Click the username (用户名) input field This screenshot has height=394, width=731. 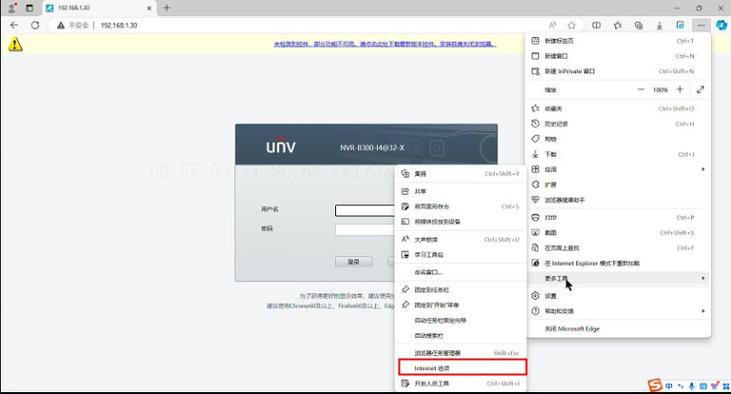tap(365, 210)
